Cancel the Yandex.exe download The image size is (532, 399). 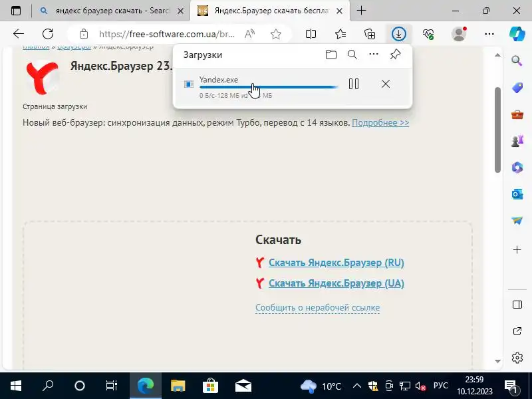(x=386, y=84)
